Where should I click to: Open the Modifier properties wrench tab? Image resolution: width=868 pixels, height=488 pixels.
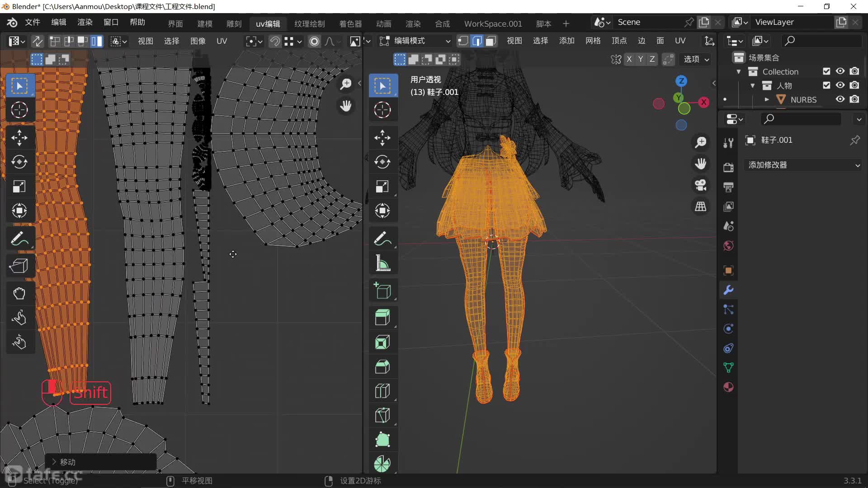[x=728, y=290]
